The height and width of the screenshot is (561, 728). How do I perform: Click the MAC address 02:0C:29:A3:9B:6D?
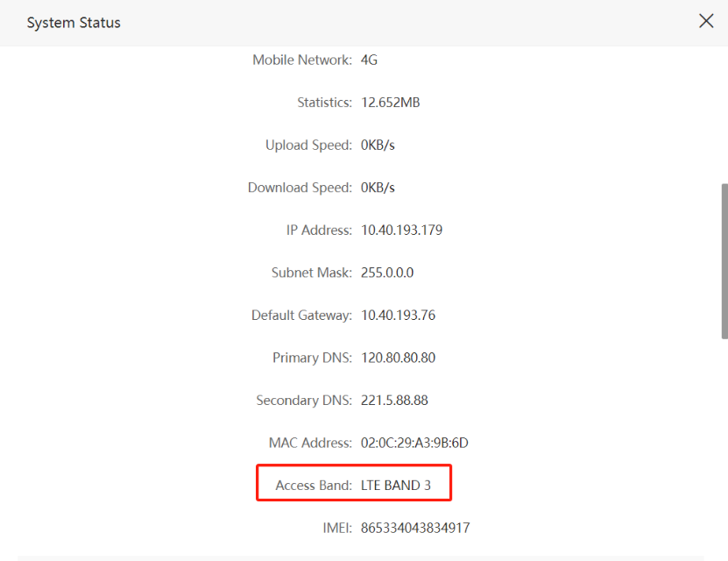[x=414, y=443]
